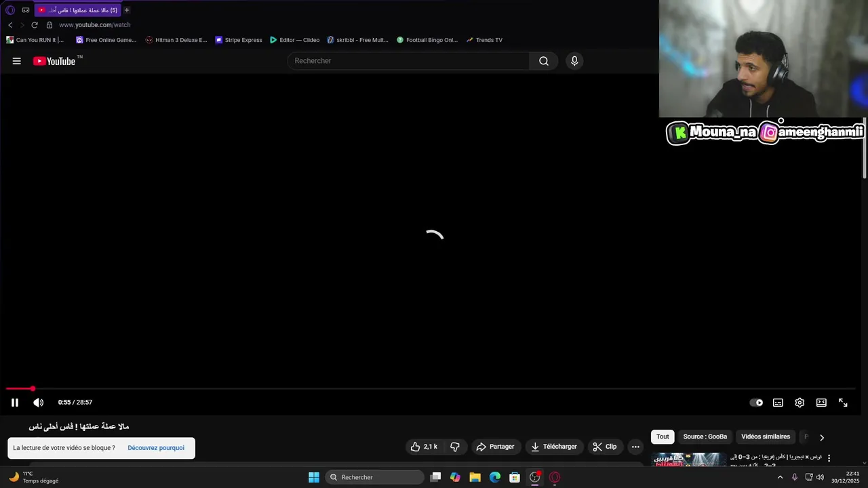868x488 pixels.
Task: Select the Vidéos similaires chip
Action: coord(766,437)
